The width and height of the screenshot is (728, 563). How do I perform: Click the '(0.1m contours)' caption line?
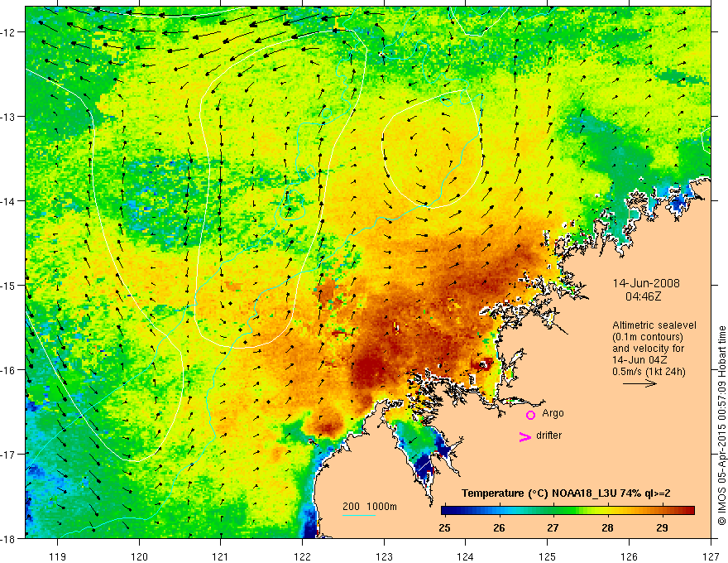click(648, 337)
